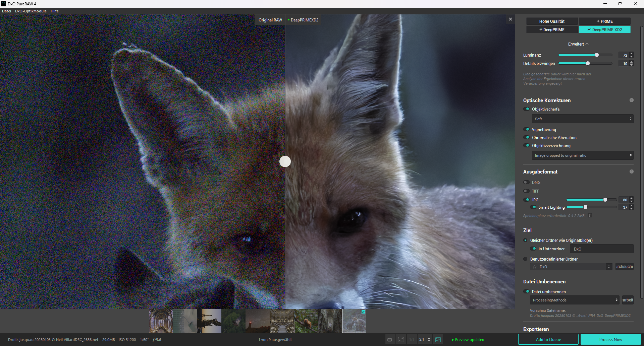Screen dimensions: 644x346
Task: Close the preview with the X icon
Action: [x=511, y=19]
